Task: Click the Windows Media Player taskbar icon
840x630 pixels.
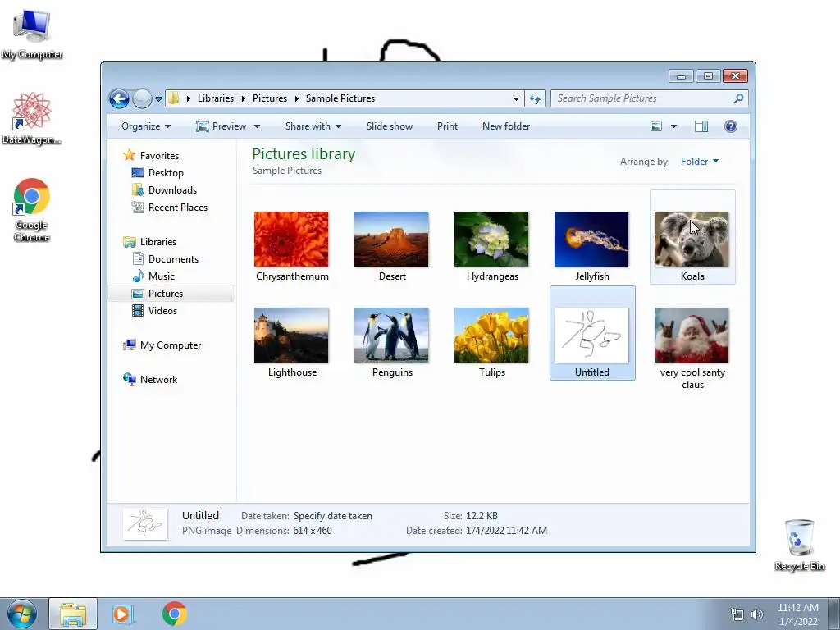Action: pyautogui.click(x=123, y=614)
